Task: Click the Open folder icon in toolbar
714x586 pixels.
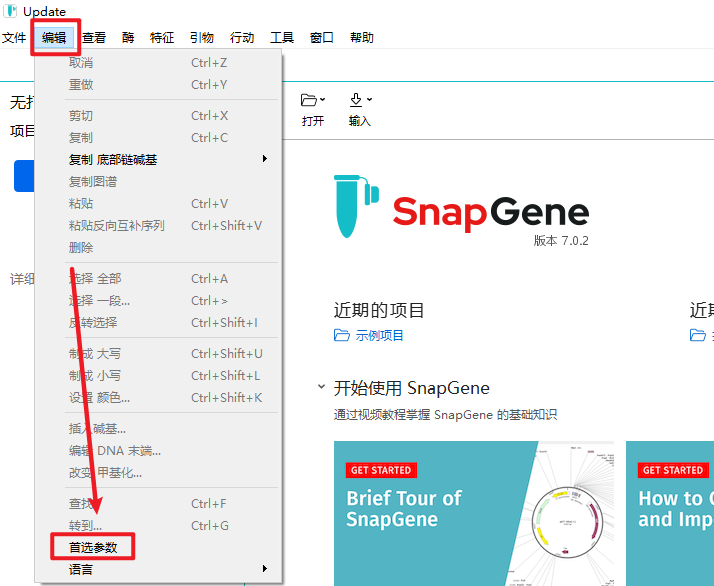Action: (x=309, y=100)
